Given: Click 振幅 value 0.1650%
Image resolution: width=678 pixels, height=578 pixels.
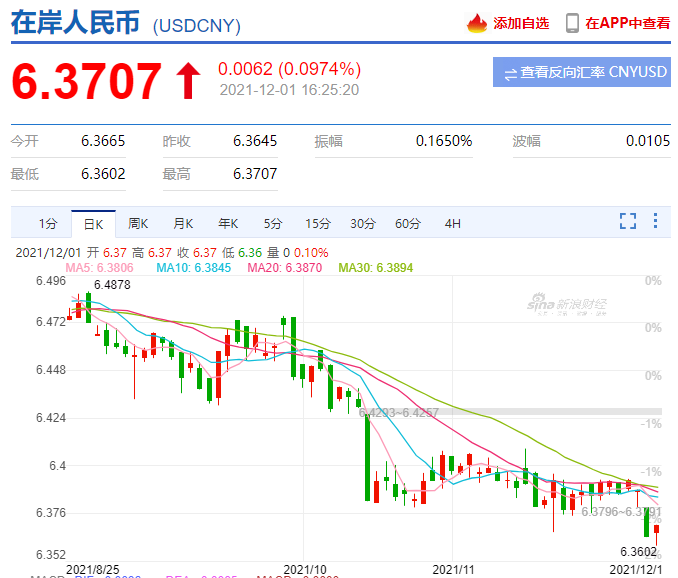Looking at the screenshot, I should point(444,141).
